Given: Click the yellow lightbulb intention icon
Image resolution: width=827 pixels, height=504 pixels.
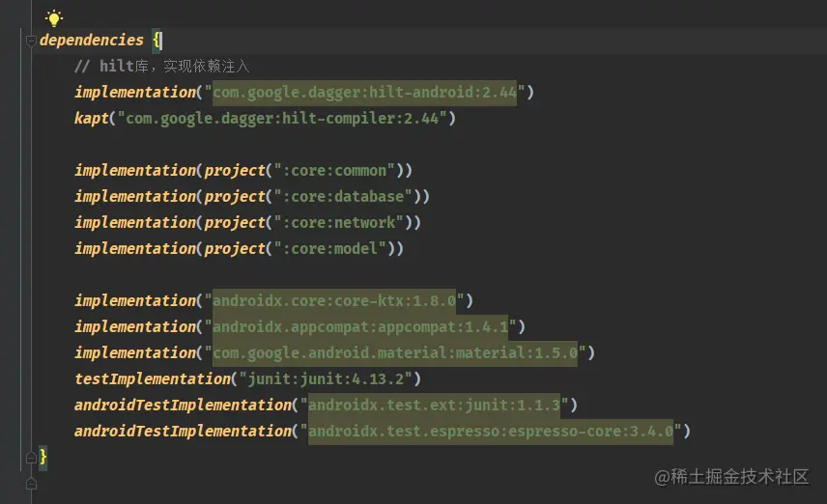Looking at the screenshot, I should click(54, 18).
